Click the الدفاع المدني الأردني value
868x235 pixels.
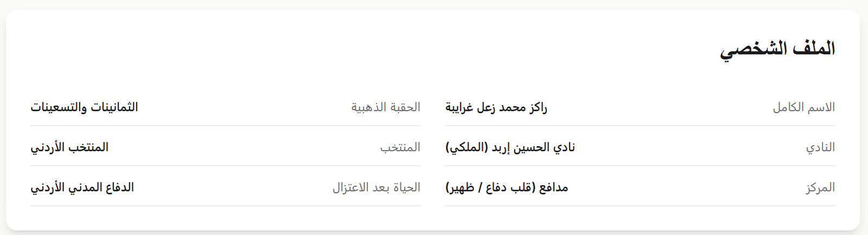click(82, 187)
